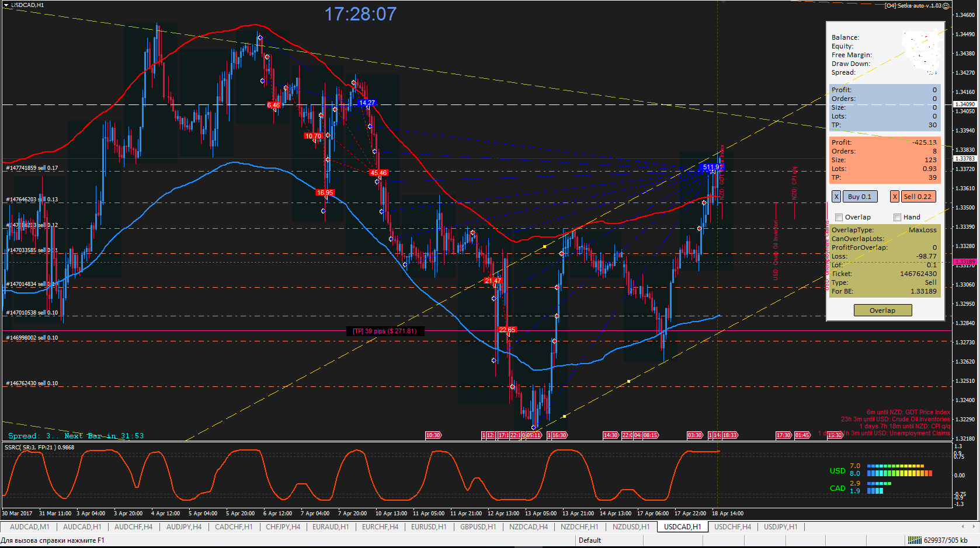This screenshot has height=548, width=980.
Task: Switch to the USDCHF,H4 chart tab
Action: [x=733, y=527]
